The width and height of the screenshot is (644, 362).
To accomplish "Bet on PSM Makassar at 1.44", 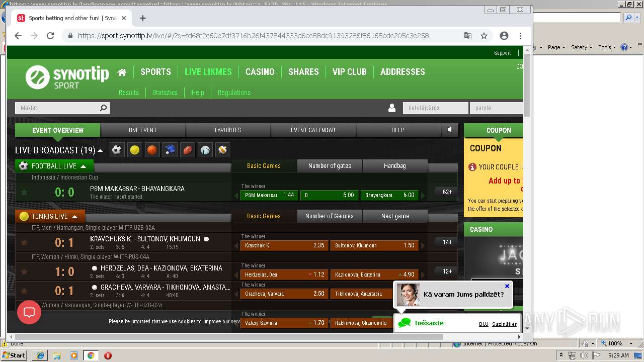I will (x=269, y=195).
